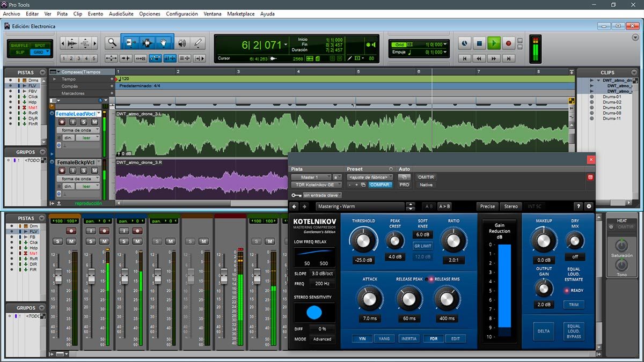Open the Kotelnikov help question mark
This screenshot has width=644, height=362.
(x=578, y=206)
